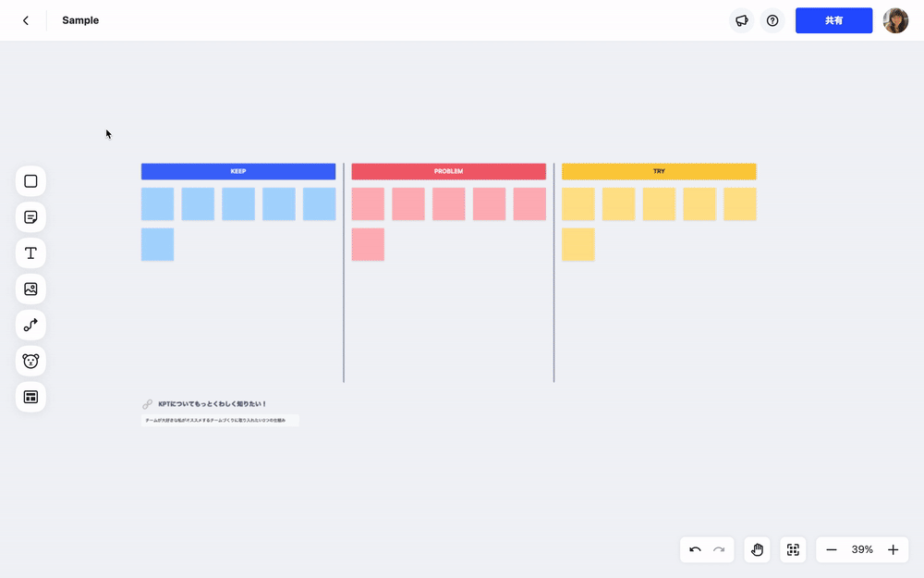Go back using the left chevron arrow
The image size is (924, 578).
(25, 20)
